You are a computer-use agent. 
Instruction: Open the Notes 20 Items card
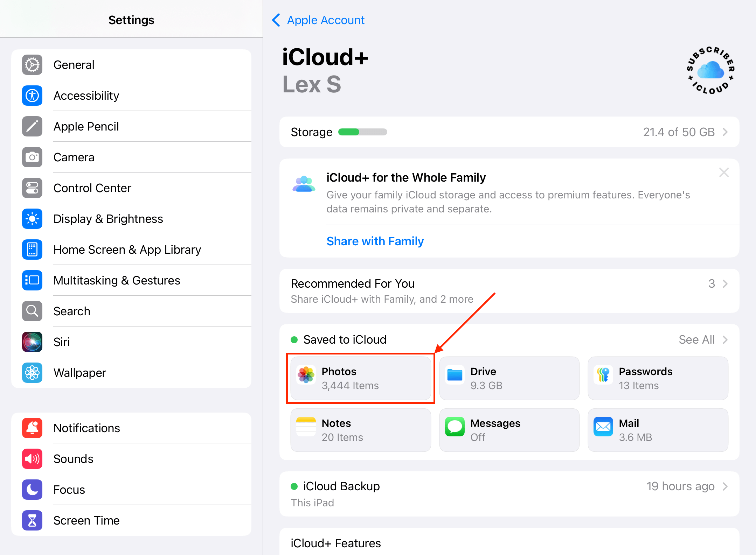(361, 430)
